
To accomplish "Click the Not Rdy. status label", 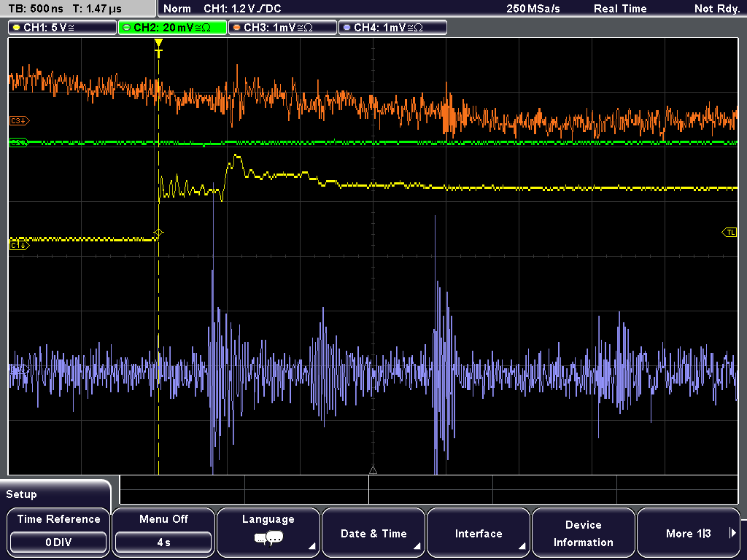I will (717, 9).
